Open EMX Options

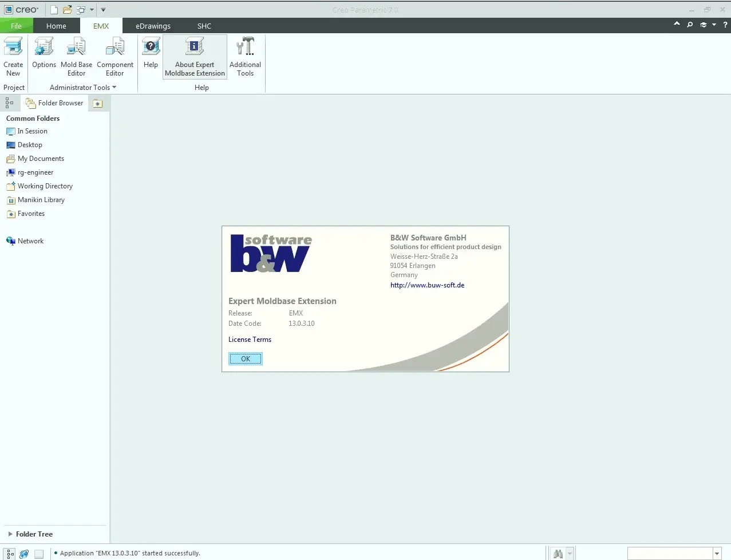tap(44, 53)
